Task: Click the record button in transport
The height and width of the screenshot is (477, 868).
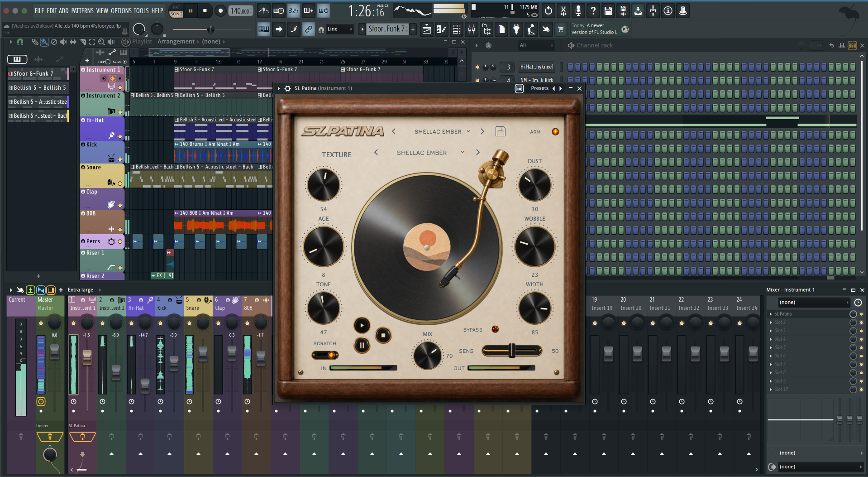Action: pyautogui.click(x=220, y=10)
